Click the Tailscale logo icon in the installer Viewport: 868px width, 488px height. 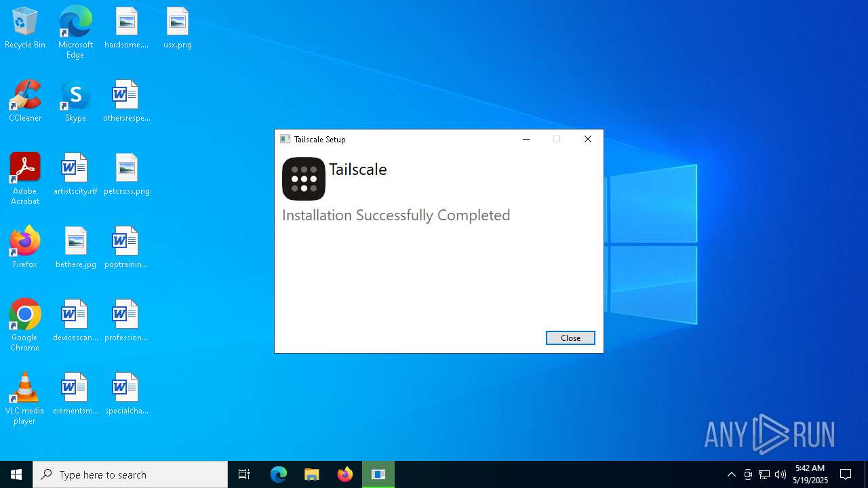(304, 179)
